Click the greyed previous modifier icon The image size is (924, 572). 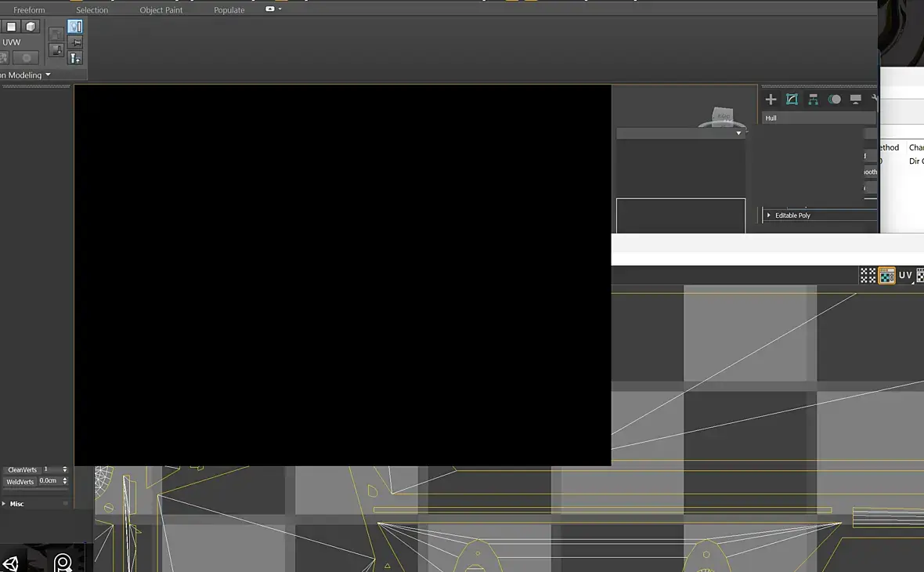(x=56, y=34)
